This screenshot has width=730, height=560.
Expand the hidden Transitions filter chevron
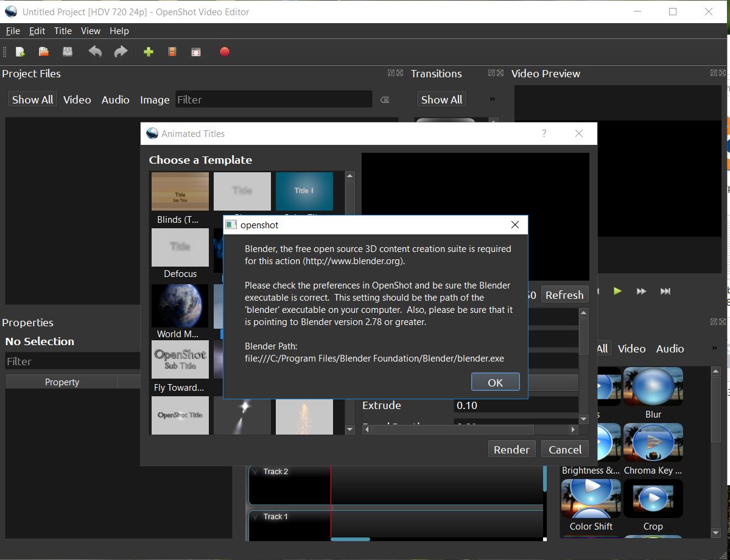click(x=492, y=99)
